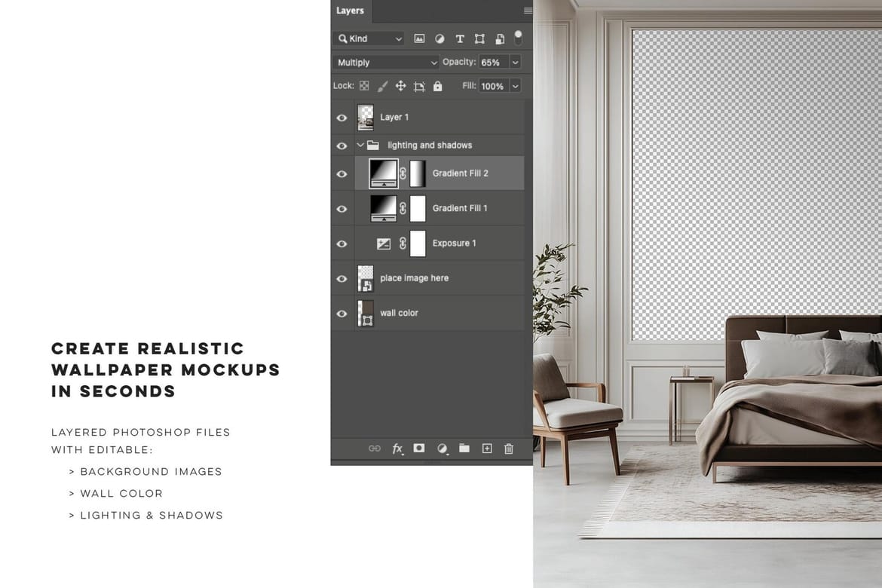The image size is (882, 588).
Task: Click the Opacity label
Action: [459, 62]
